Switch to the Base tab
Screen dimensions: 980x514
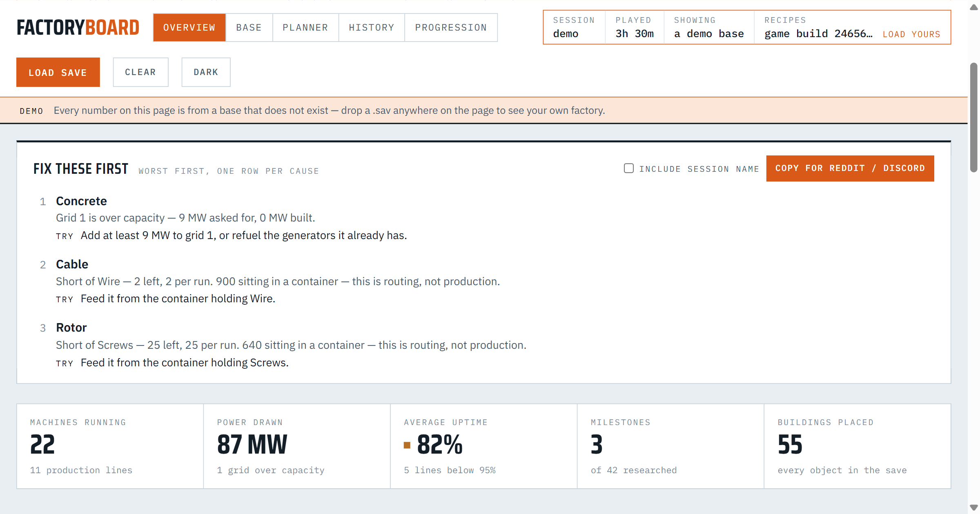tap(249, 27)
